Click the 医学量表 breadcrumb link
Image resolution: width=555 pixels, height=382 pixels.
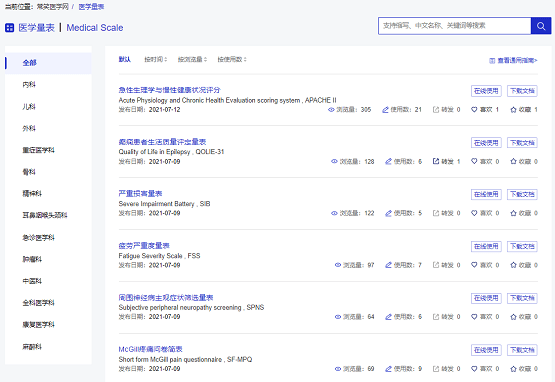click(91, 7)
